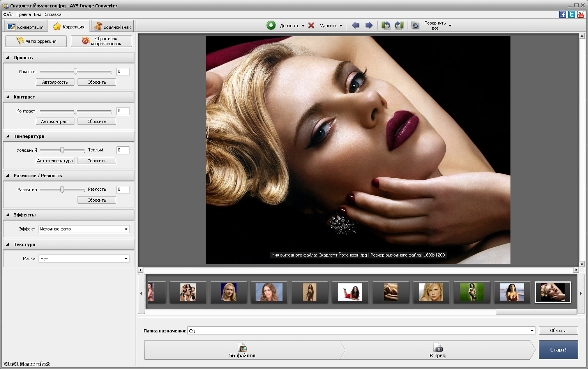Open the Справка menu
588x369 pixels.
coord(53,14)
